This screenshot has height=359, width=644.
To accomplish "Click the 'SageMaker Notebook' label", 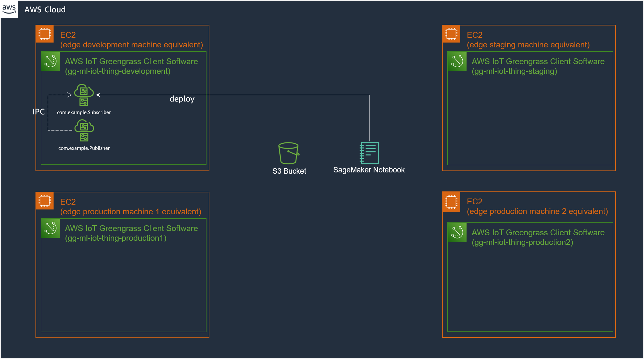I will 369,170.
